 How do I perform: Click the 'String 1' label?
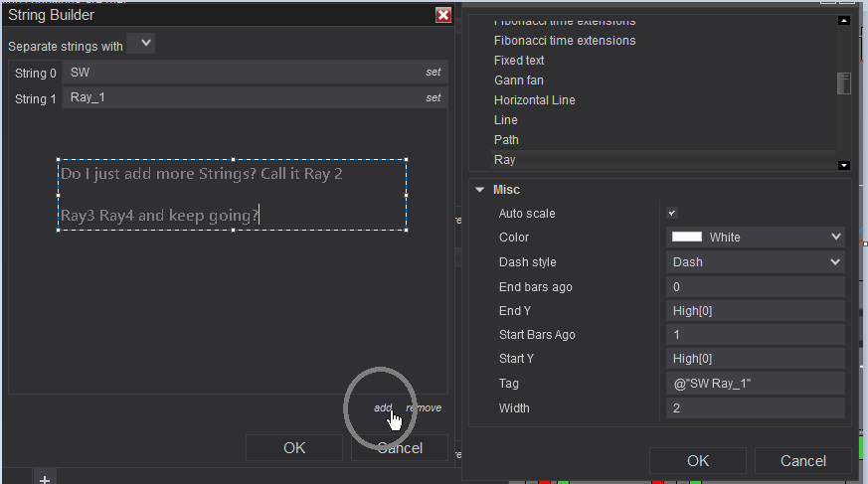36,99
